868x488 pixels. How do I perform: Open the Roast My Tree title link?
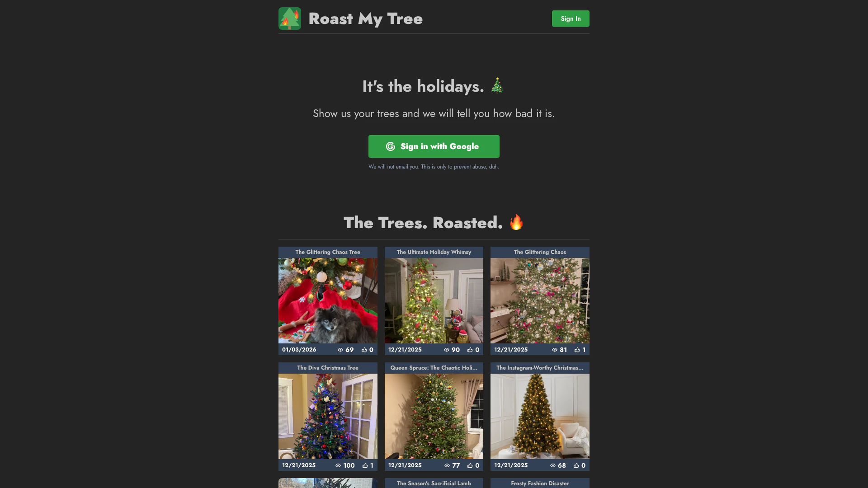click(366, 19)
